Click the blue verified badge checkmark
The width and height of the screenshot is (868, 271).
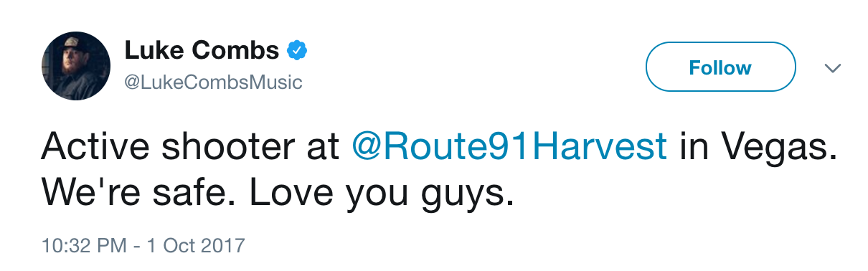pos(298,51)
